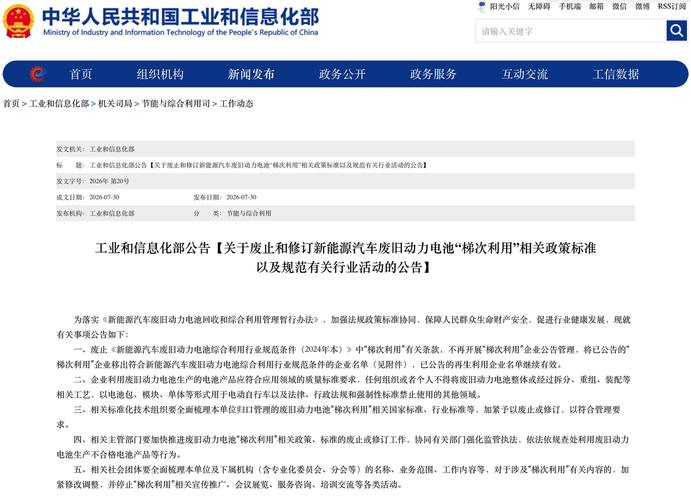Screen dimensions: 691x500
Task: Open the 新闻发布 navigation item
Action: [x=251, y=74]
